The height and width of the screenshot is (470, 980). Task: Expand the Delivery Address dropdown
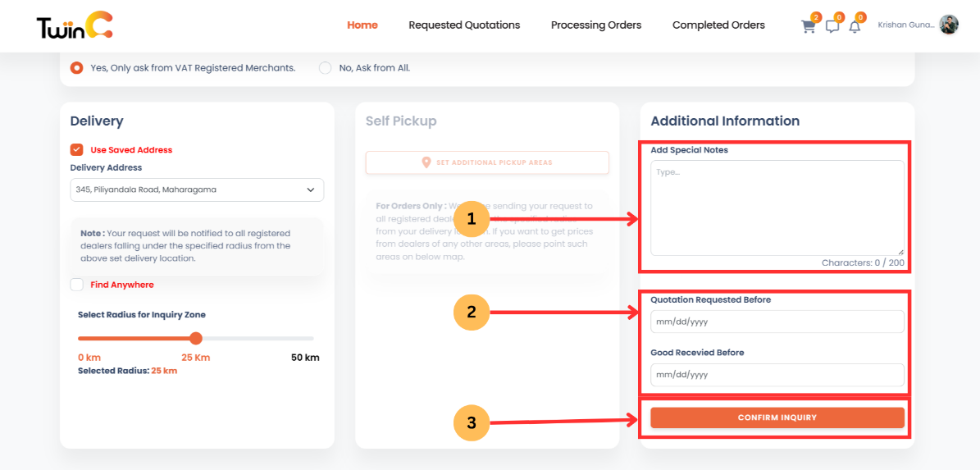(197, 190)
